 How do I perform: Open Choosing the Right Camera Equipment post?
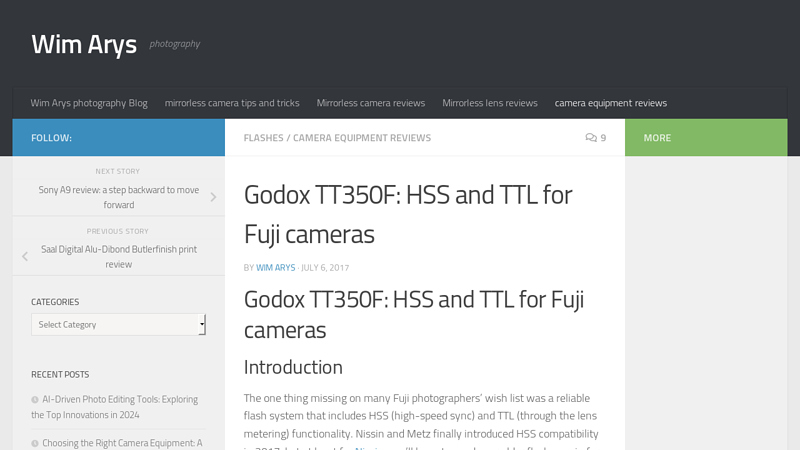point(122,443)
